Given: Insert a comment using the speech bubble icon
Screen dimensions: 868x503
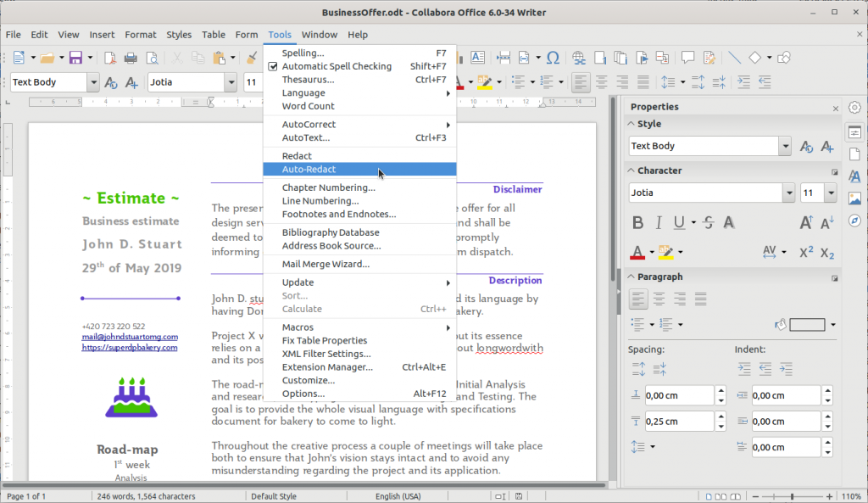Looking at the screenshot, I should pyautogui.click(x=687, y=58).
